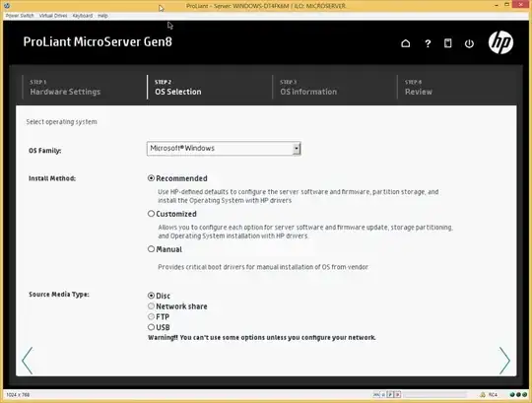Click the 'Select operating system' heading
This screenshot has width=532, height=403.
pyautogui.click(x=61, y=122)
